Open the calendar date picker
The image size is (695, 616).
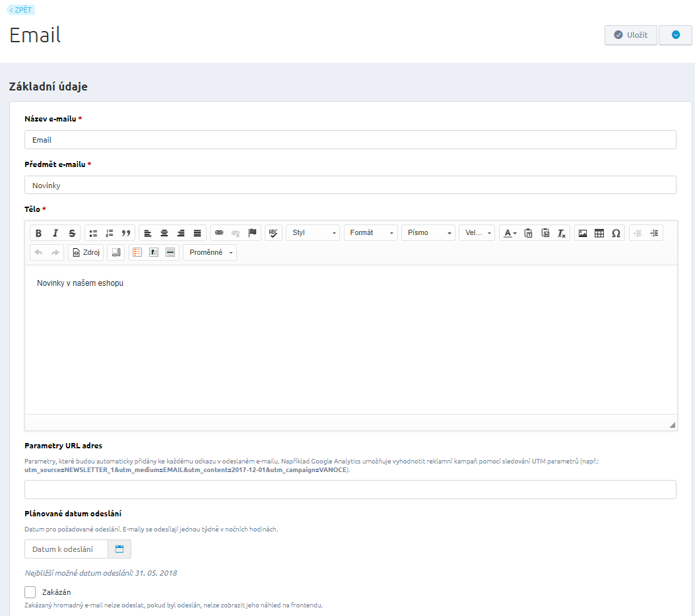tap(119, 549)
